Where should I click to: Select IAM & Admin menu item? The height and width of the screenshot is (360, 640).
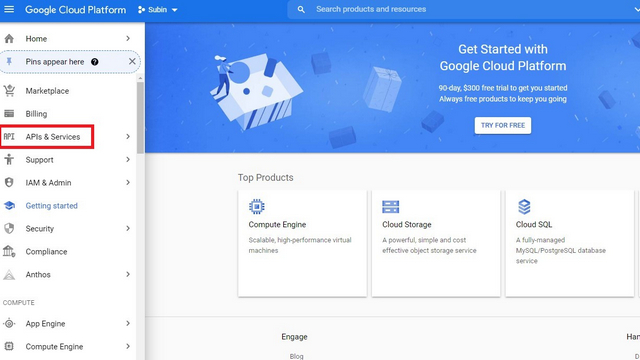[48, 183]
